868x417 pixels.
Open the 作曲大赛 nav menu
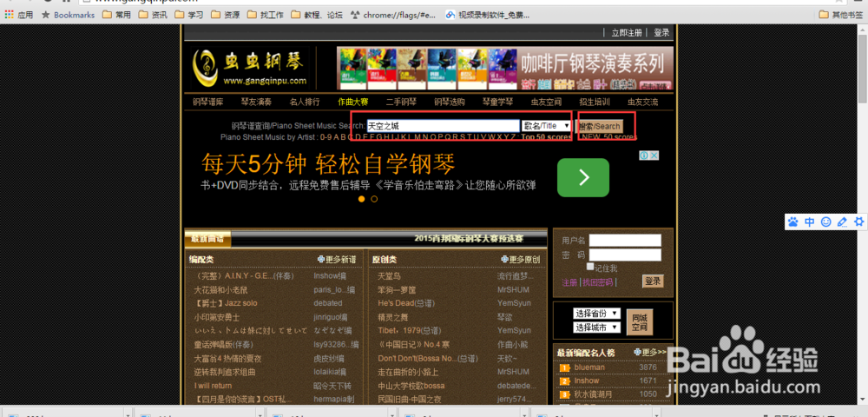pos(353,102)
